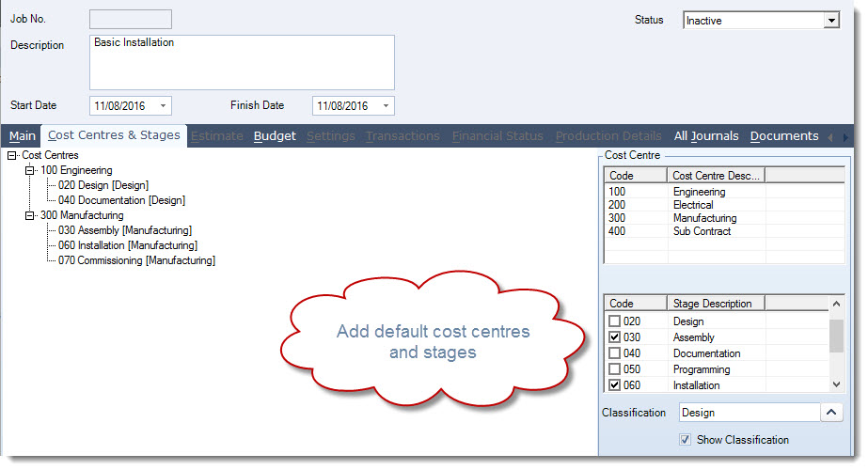Check the 040 Documentation stage checkbox
This screenshot has height=470, width=868.
(614, 353)
